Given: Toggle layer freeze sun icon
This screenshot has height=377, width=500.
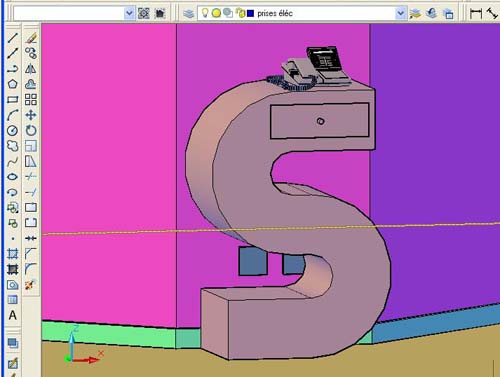Looking at the screenshot, I should point(216,13).
